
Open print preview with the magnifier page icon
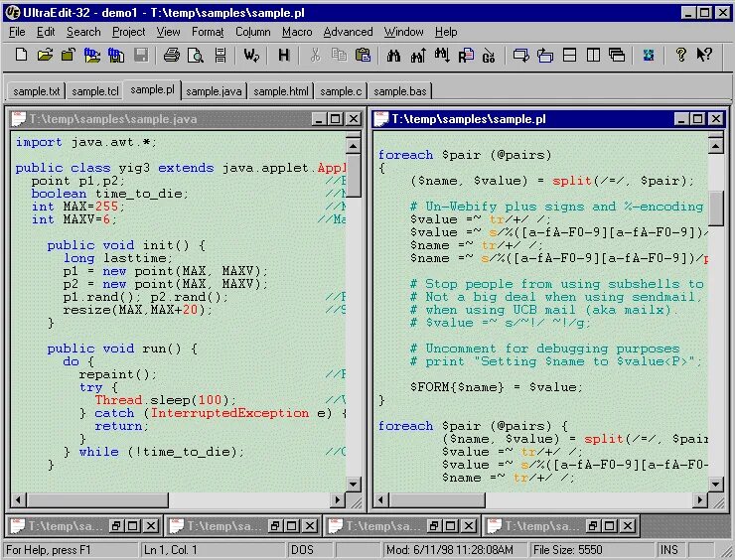coord(196,55)
